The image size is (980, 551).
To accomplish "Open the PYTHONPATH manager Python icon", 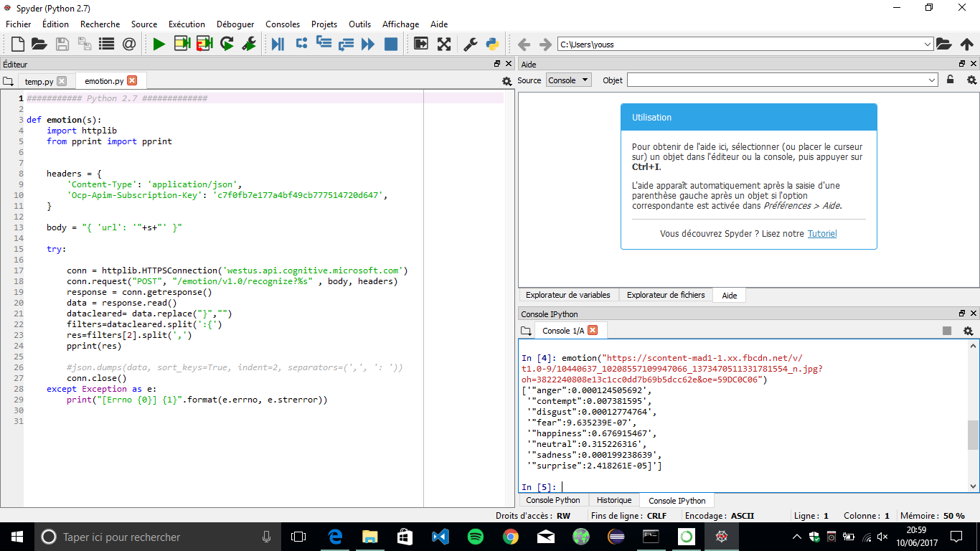I will [492, 44].
